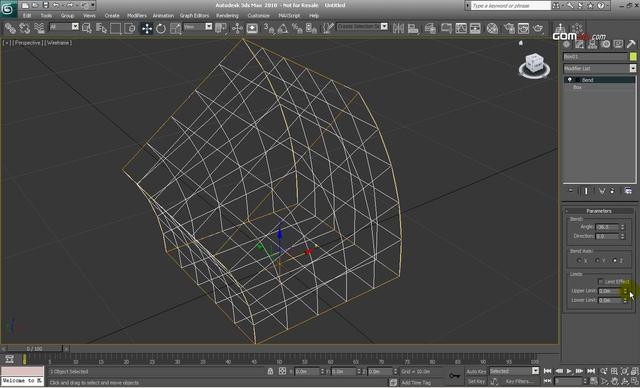Image resolution: width=640 pixels, height=388 pixels.
Task: Activate the Select and Move tool
Action: [147, 28]
